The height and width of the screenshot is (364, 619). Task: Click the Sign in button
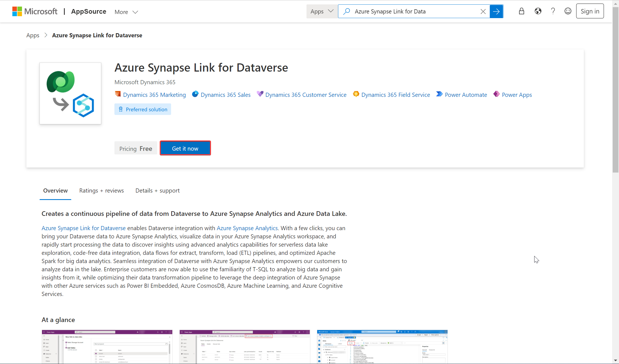[x=590, y=11]
